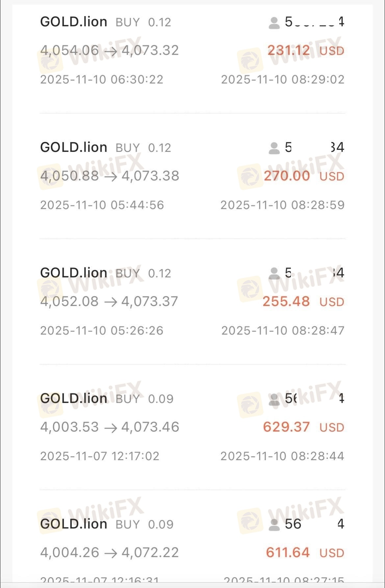The height and width of the screenshot is (588, 385).
Task: Click arrow between 4,050.88 and 4,073.38
Action: click(x=111, y=177)
